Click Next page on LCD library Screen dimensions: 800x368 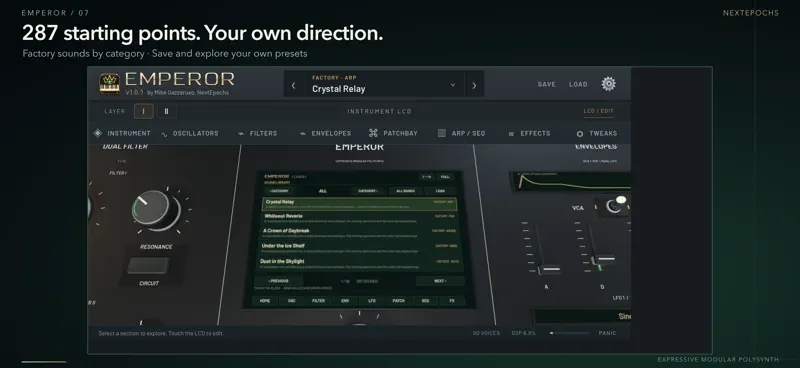click(x=440, y=281)
